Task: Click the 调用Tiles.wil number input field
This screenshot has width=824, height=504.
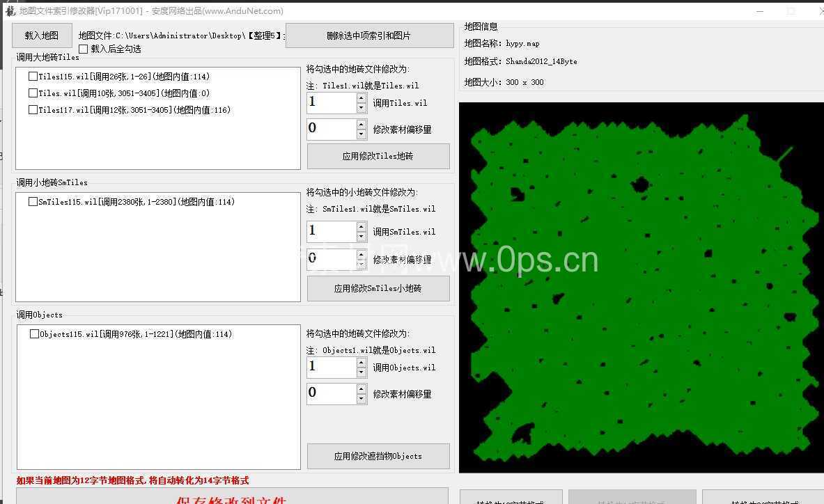Action: coord(331,102)
